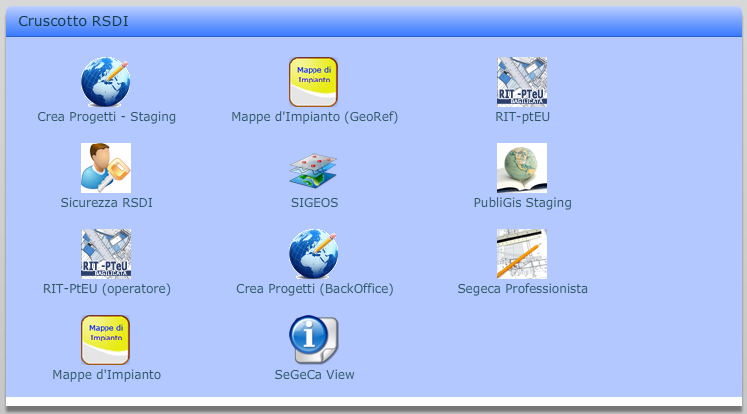747x414 pixels.
Task: Launch Crea Progetti (BackOffice) globe icon
Action: pos(313,254)
